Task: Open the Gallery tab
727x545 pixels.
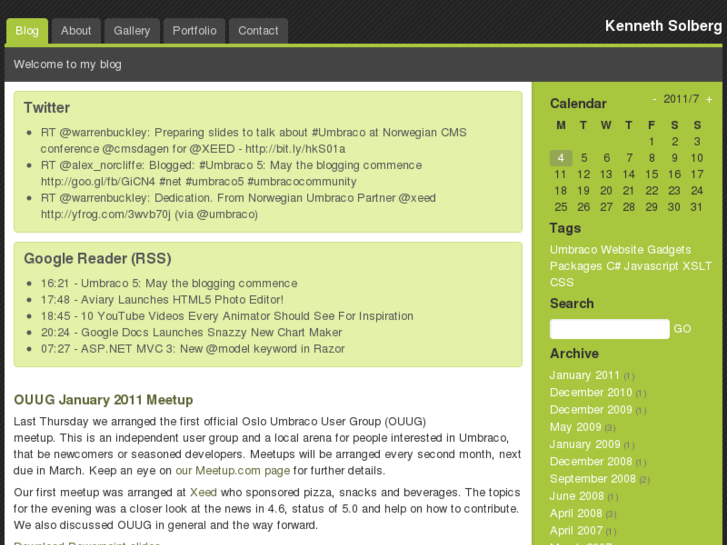Action: [132, 31]
